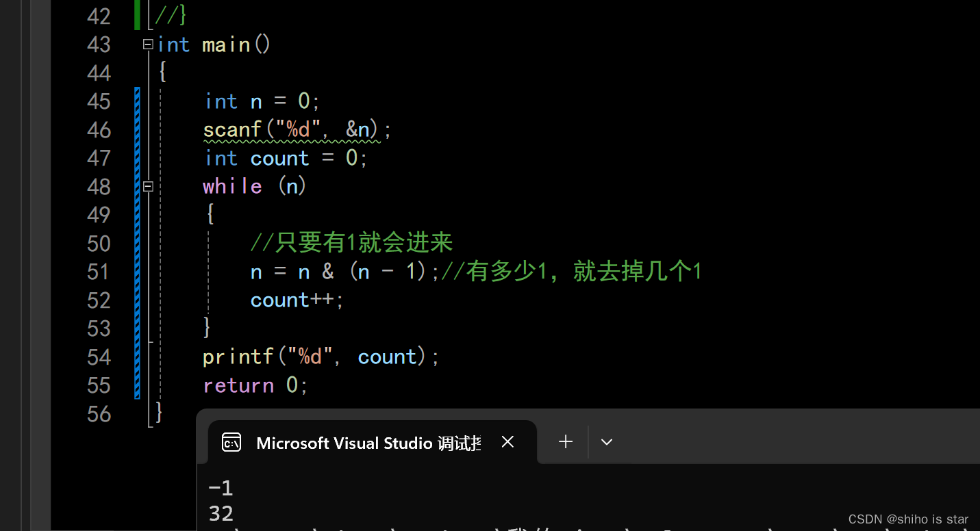980x531 pixels.
Task: Click the console output value '32'
Action: click(221, 513)
